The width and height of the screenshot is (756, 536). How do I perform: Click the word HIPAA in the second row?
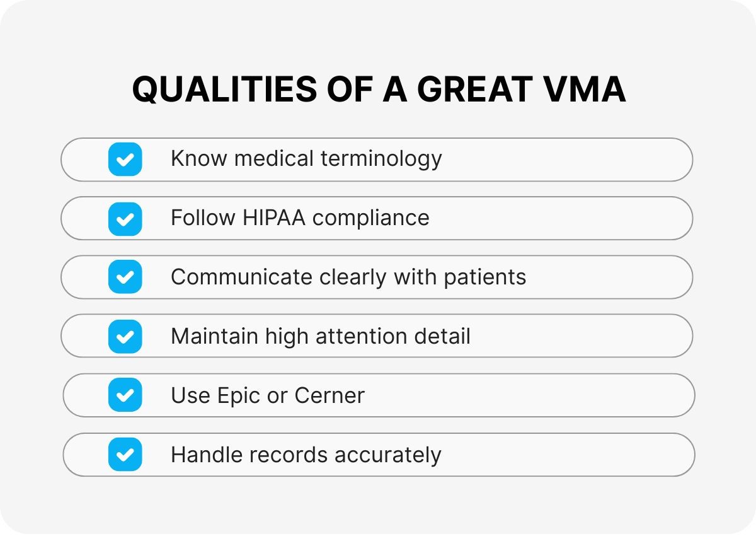tap(274, 218)
